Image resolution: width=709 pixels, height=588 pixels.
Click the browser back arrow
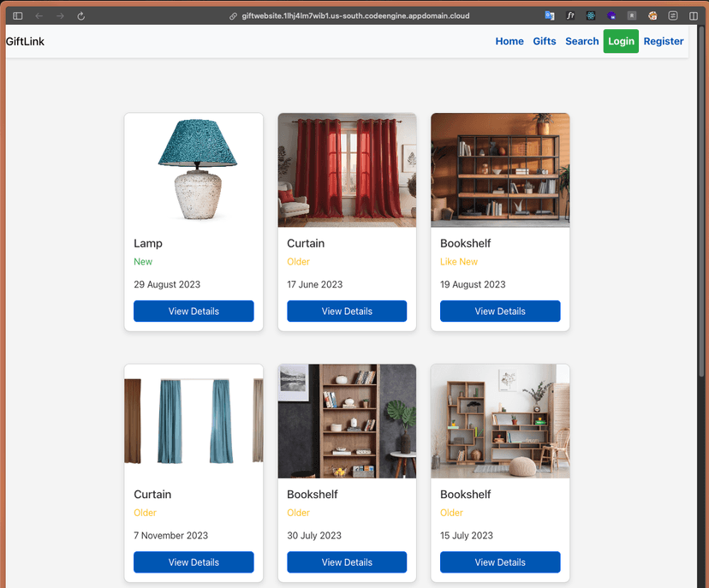pyautogui.click(x=39, y=15)
